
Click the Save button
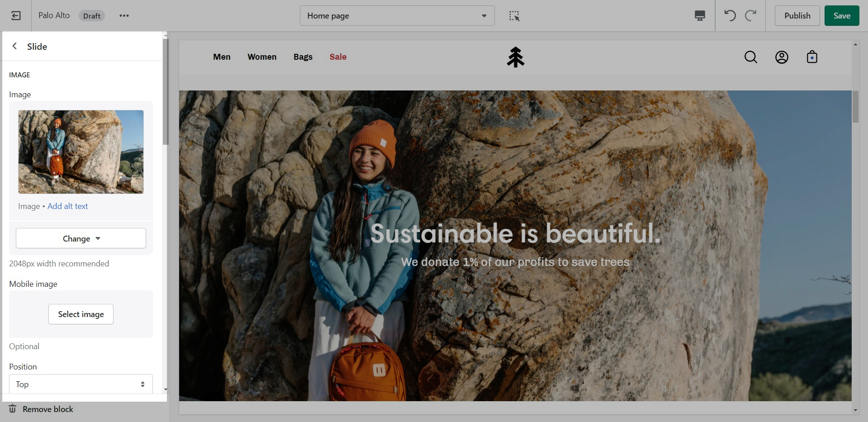841,16
